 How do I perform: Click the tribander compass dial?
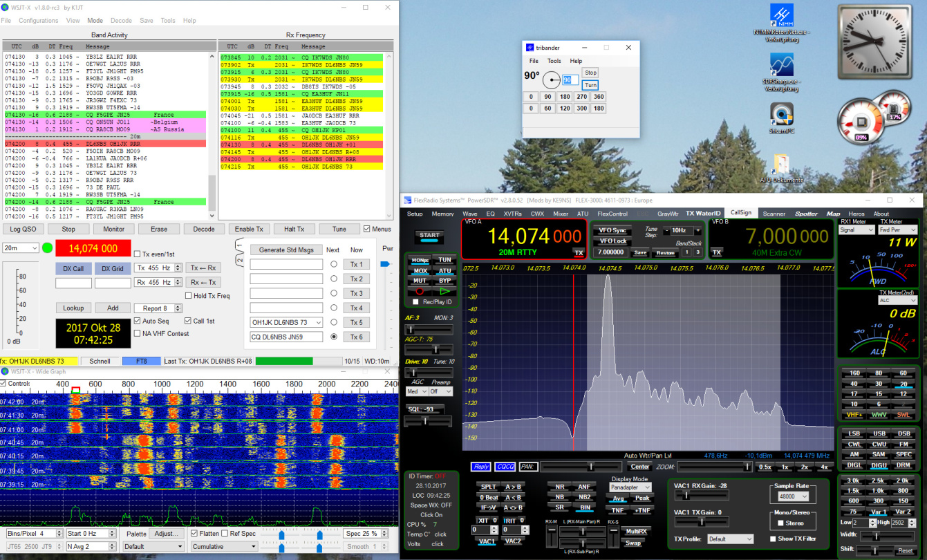point(551,80)
